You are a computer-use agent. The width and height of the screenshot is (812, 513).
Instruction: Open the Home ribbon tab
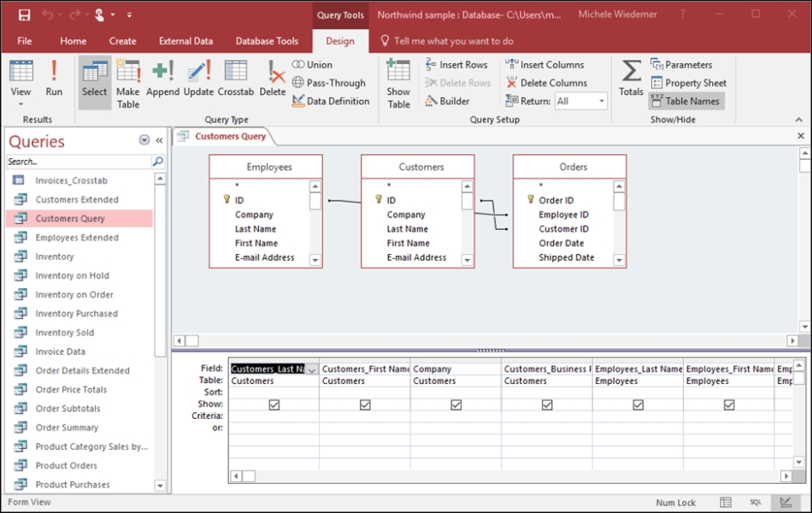click(73, 41)
